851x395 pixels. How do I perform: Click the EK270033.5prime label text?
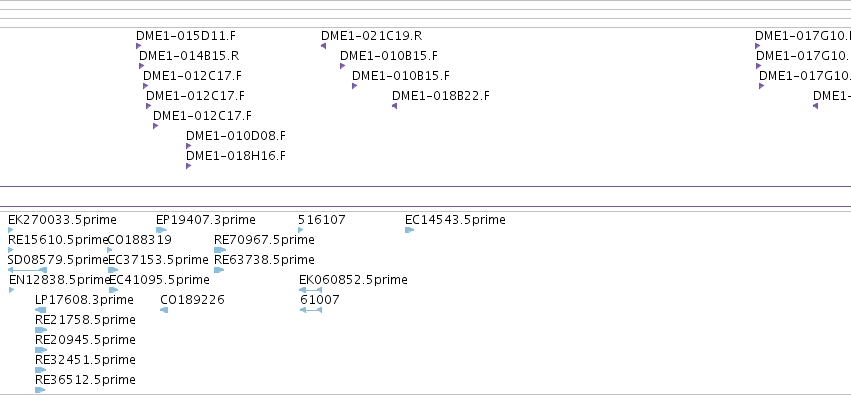click(x=62, y=220)
